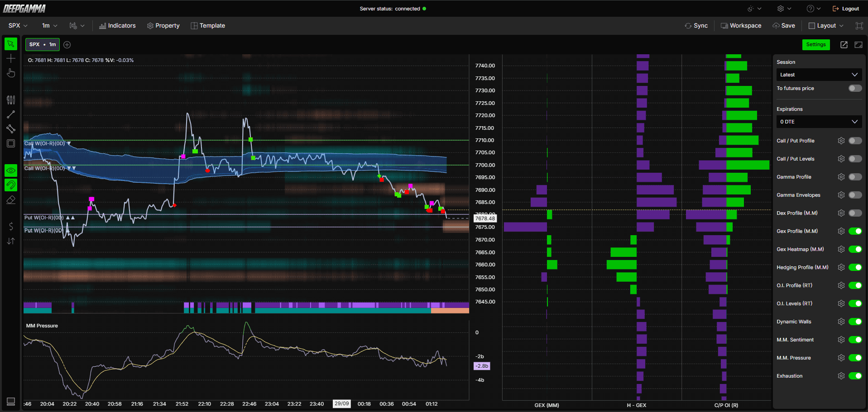Select the arrow cursor tool

[x=11, y=44]
